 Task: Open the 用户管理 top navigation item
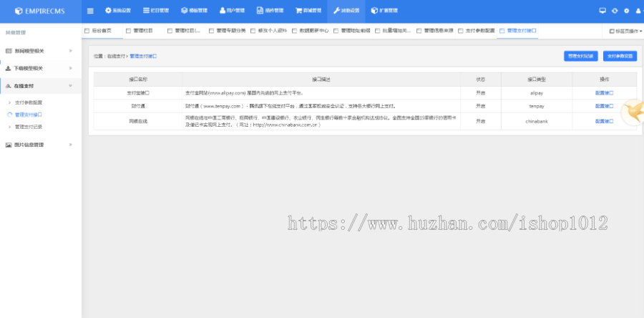coord(232,11)
